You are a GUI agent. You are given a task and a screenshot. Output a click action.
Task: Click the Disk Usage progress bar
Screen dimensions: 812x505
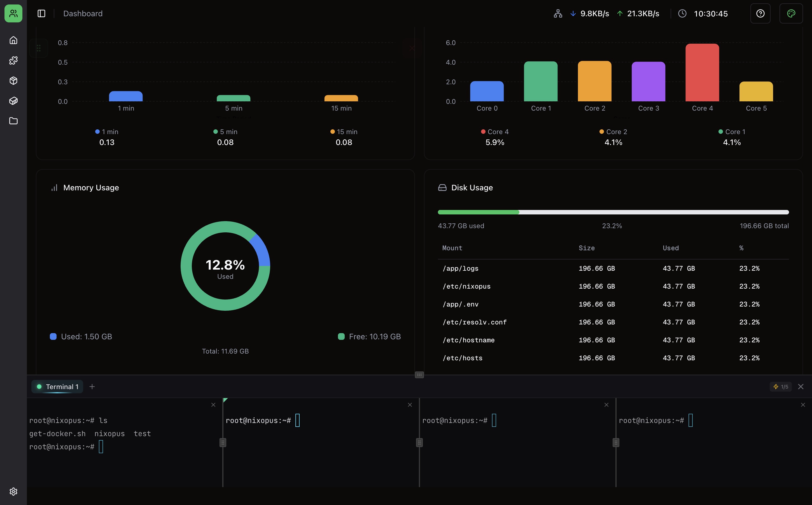point(613,212)
